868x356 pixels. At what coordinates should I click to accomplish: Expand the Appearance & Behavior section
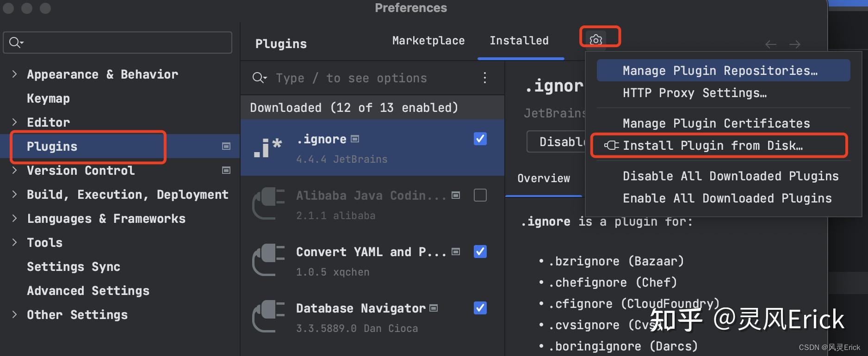tap(14, 74)
